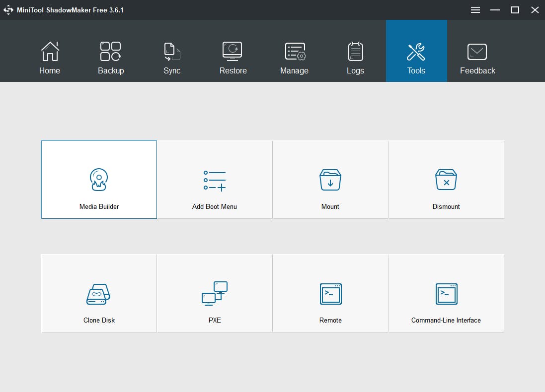
Task: Click the Media Builder label
Action: click(x=99, y=206)
